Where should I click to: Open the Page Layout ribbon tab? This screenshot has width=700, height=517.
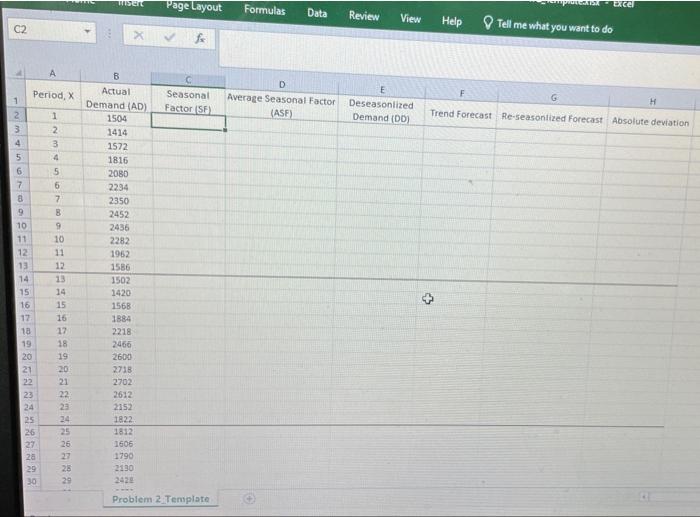tap(194, 6)
